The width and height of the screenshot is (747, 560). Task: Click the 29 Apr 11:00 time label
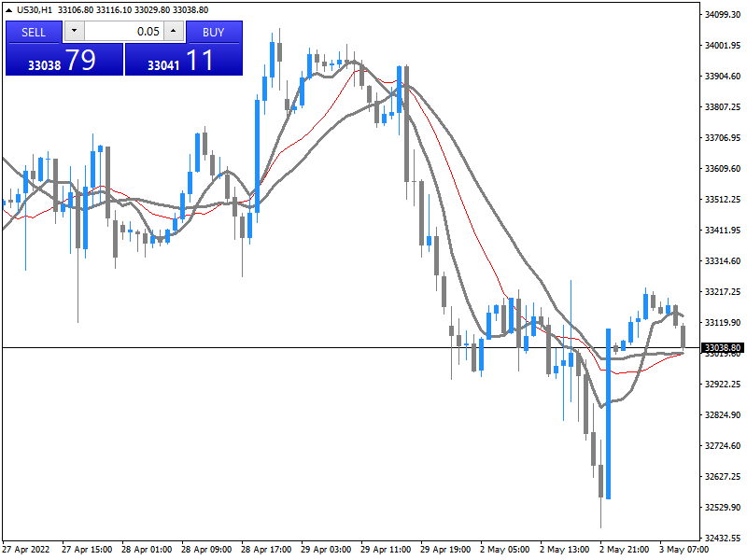(x=386, y=550)
